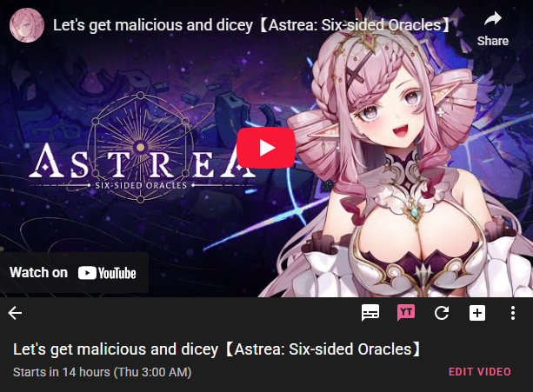Open the channel avatar in video header
Viewport: 533px width, 392px height.
[x=27, y=25]
